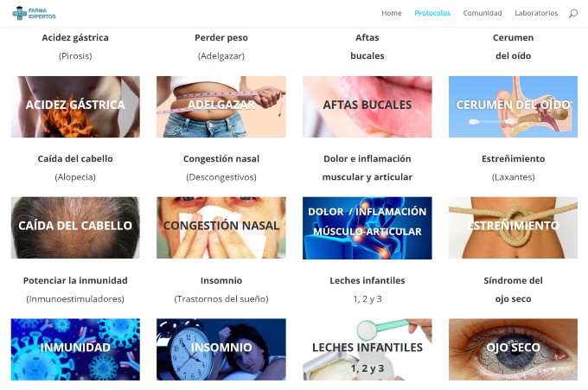This screenshot has height=390, width=588.
Task: Open the Cerumen del Oído image tile
Action: pyautogui.click(x=513, y=106)
